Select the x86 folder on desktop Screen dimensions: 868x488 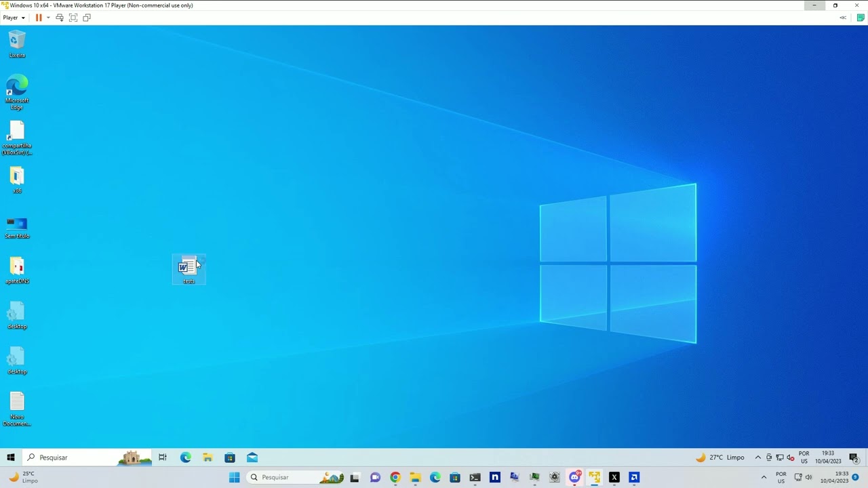coord(17,180)
